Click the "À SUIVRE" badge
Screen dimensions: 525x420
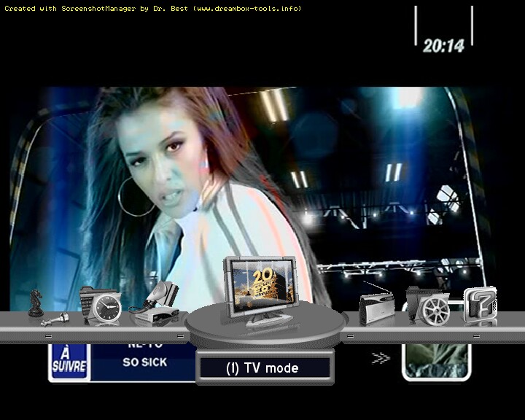point(70,361)
